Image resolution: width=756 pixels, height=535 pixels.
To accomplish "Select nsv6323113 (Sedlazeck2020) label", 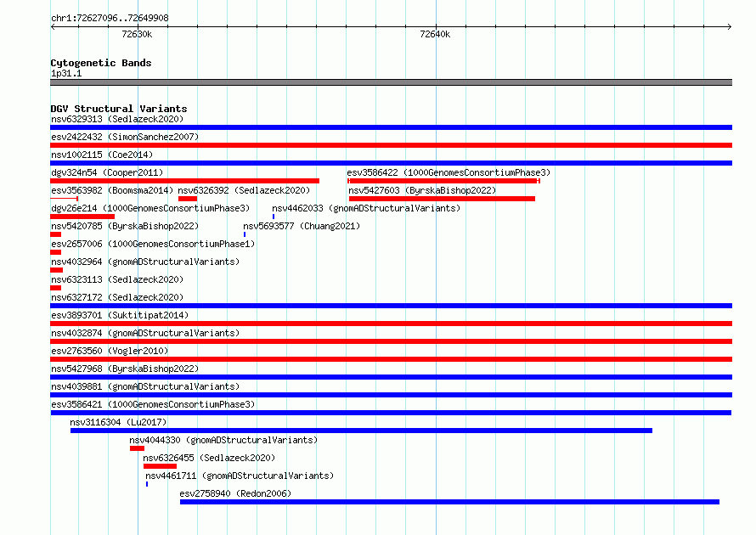I will 117,279.
